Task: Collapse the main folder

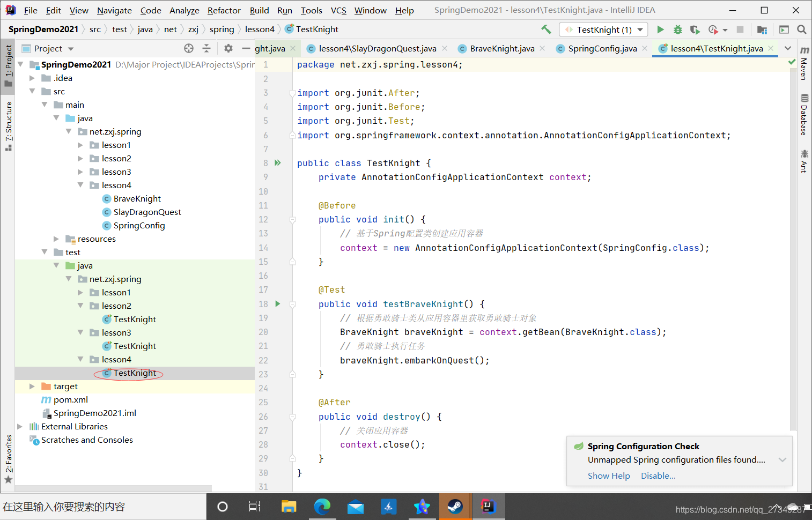Action: pos(45,105)
